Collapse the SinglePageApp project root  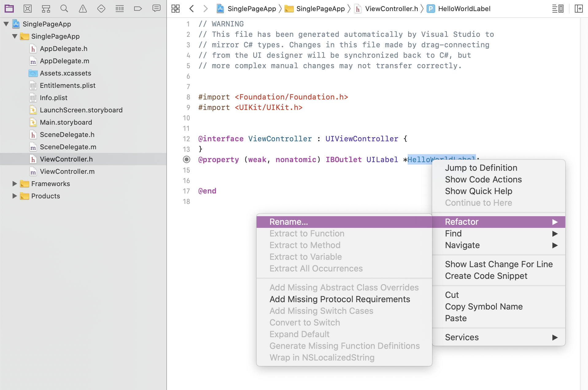click(x=6, y=24)
